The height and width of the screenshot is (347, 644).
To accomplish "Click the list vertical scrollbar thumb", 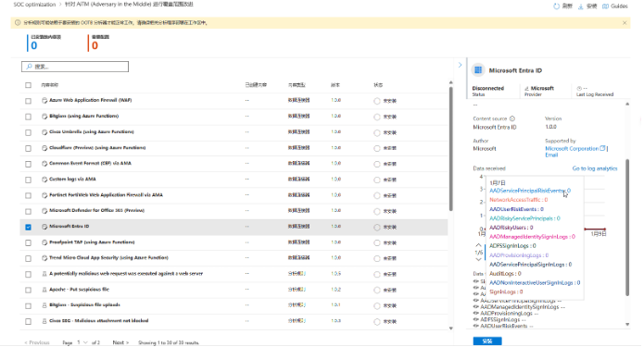I will coord(451,149).
